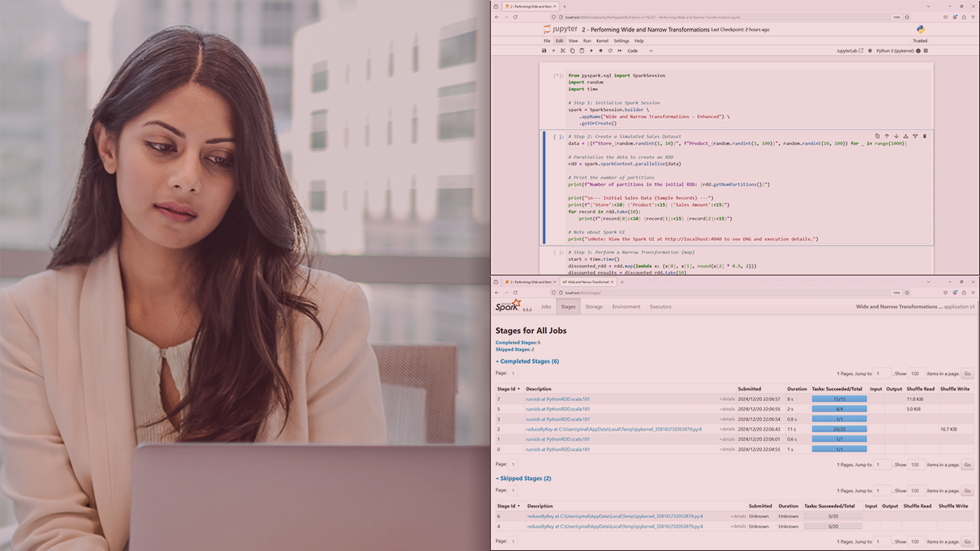Restart and run all cells with fast-forward icon

(x=619, y=51)
